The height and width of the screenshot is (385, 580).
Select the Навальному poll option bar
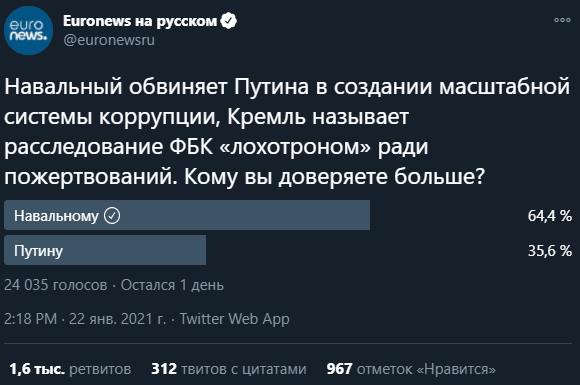(187, 215)
